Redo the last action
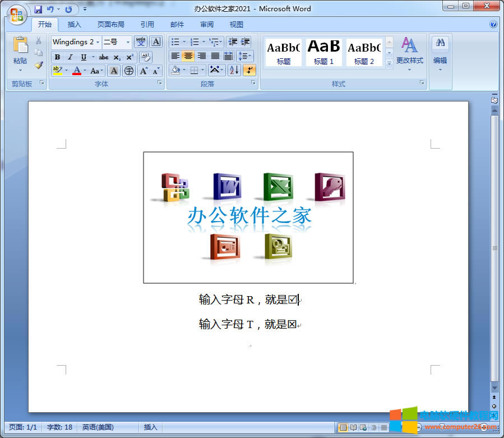 coord(68,10)
